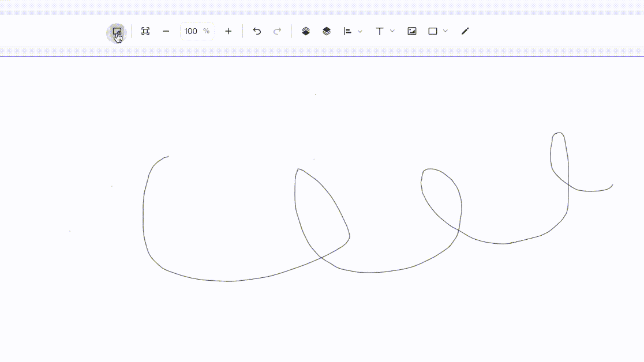Image resolution: width=644 pixels, height=362 pixels.
Task: Select the Text tool icon
Action: tap(380, 31)
